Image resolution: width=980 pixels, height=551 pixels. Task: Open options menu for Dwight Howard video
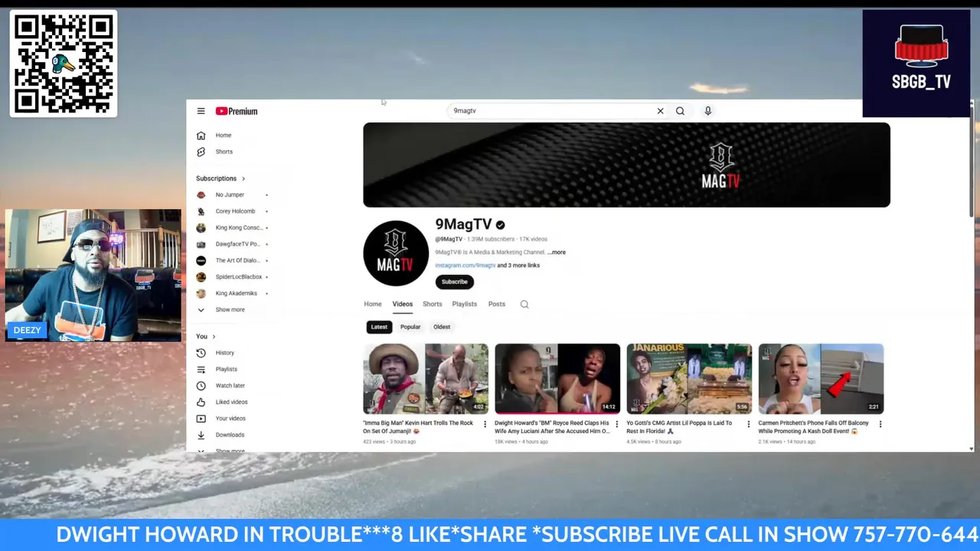point(616,424)
